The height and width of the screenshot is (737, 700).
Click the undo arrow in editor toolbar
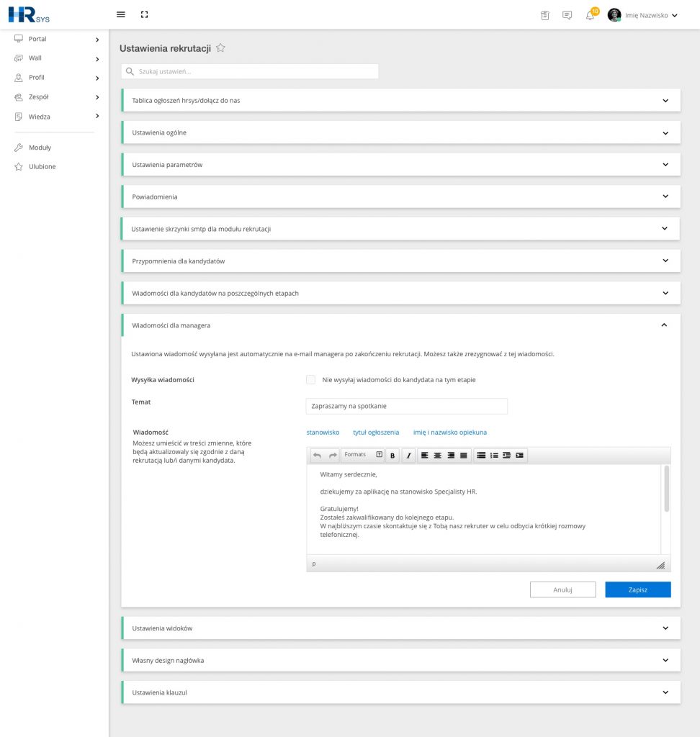point(317,455)
